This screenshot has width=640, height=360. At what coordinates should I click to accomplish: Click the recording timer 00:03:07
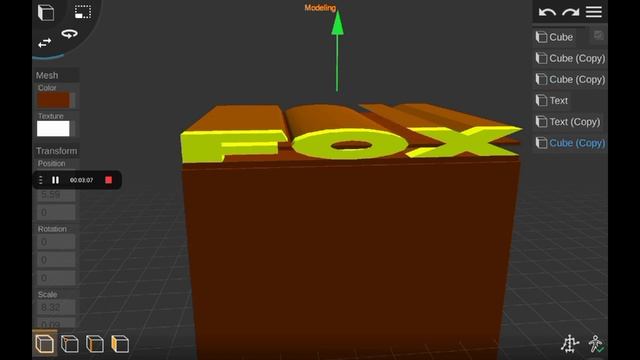click(x=81, y=180)
